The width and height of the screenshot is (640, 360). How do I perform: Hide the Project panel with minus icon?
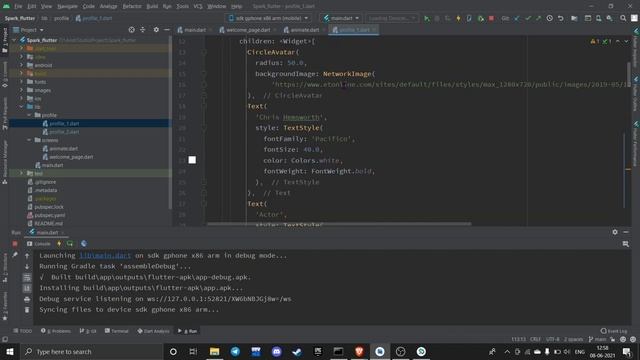(167, 30)
